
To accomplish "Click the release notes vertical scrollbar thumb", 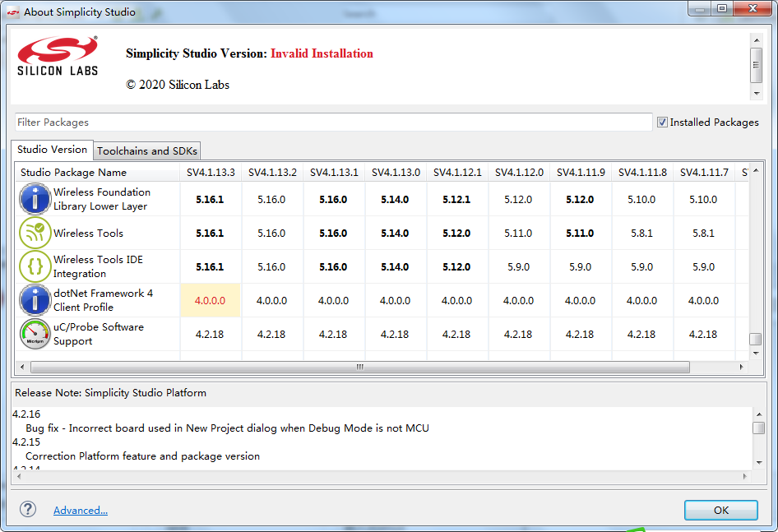I will point(759,428).
